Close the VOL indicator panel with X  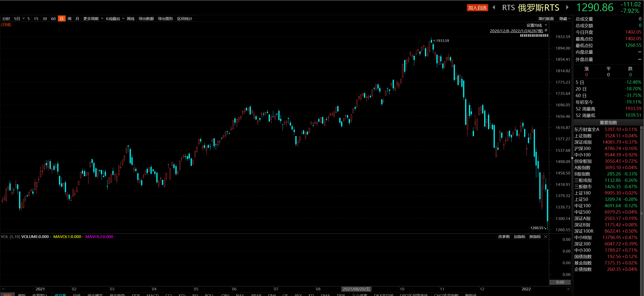point(545,237)
